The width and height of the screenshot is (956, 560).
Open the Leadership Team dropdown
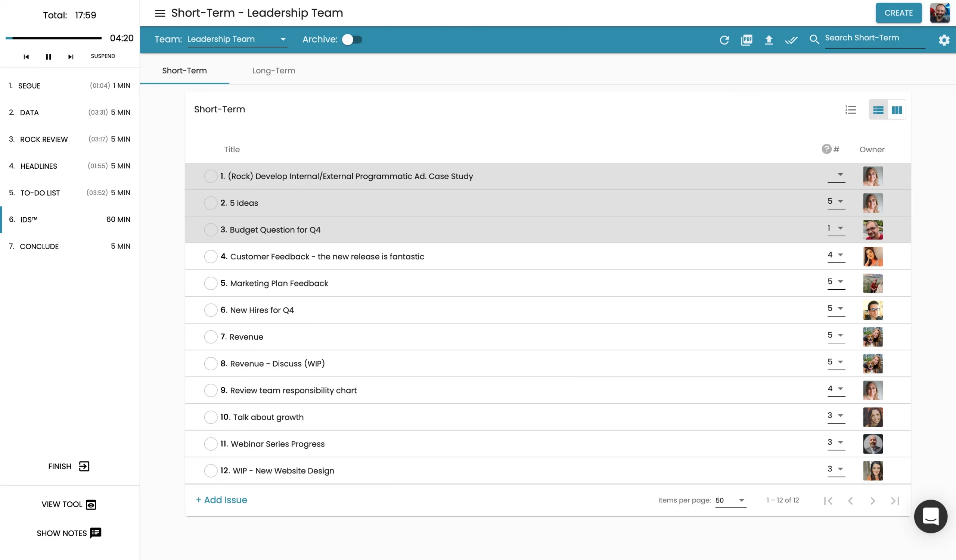click(x=237, y=40)
